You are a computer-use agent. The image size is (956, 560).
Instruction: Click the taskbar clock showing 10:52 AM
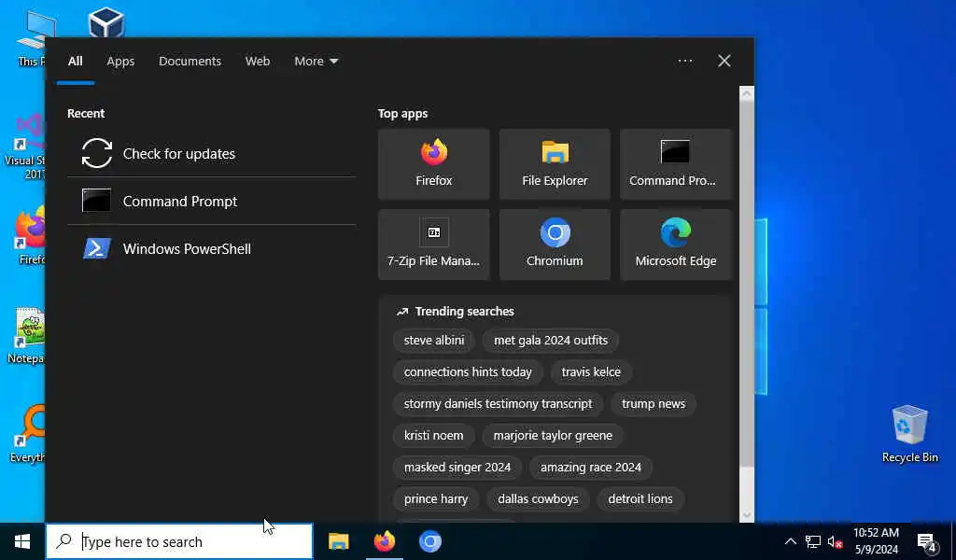click(x=876, y=541)
